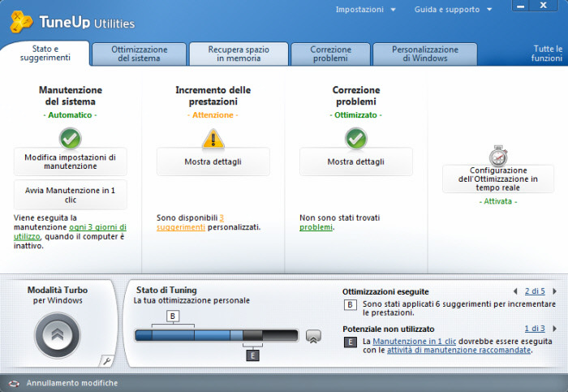568x392 pixels.
Task: Click Mostra dettagli under Correzione problemi
Action: pos(356,162)
